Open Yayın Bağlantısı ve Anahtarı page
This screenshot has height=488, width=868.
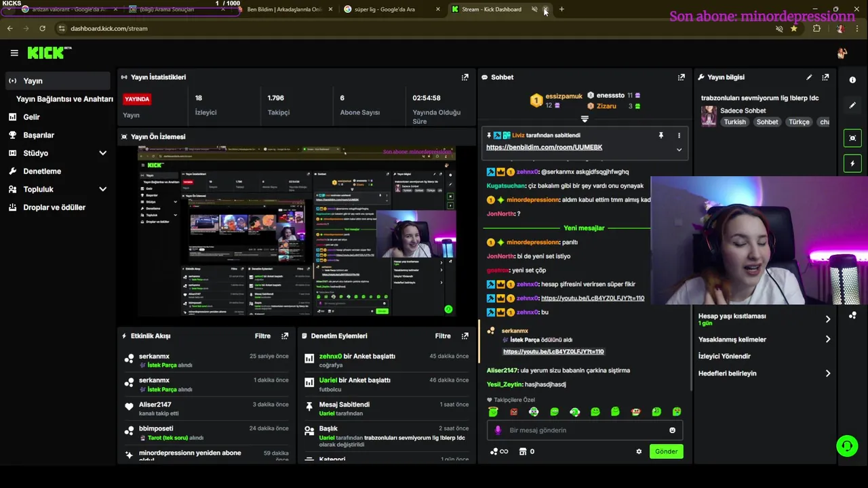coord(64,99)
